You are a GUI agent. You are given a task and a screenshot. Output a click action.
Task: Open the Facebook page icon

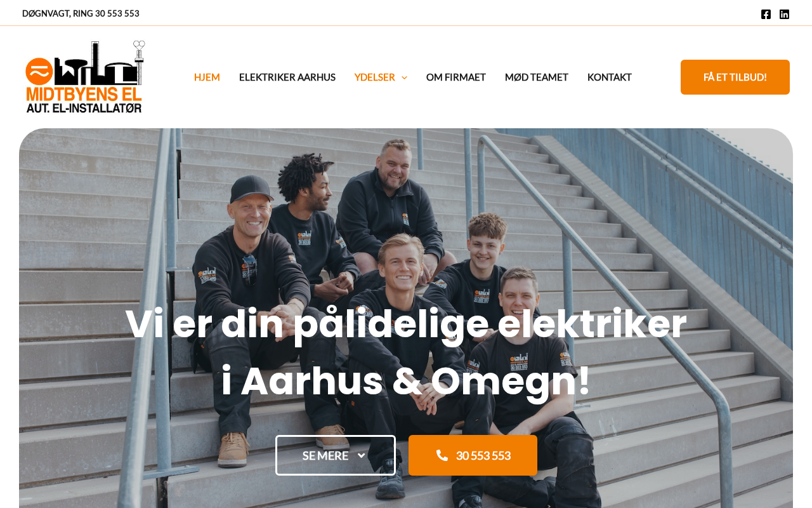766,14
